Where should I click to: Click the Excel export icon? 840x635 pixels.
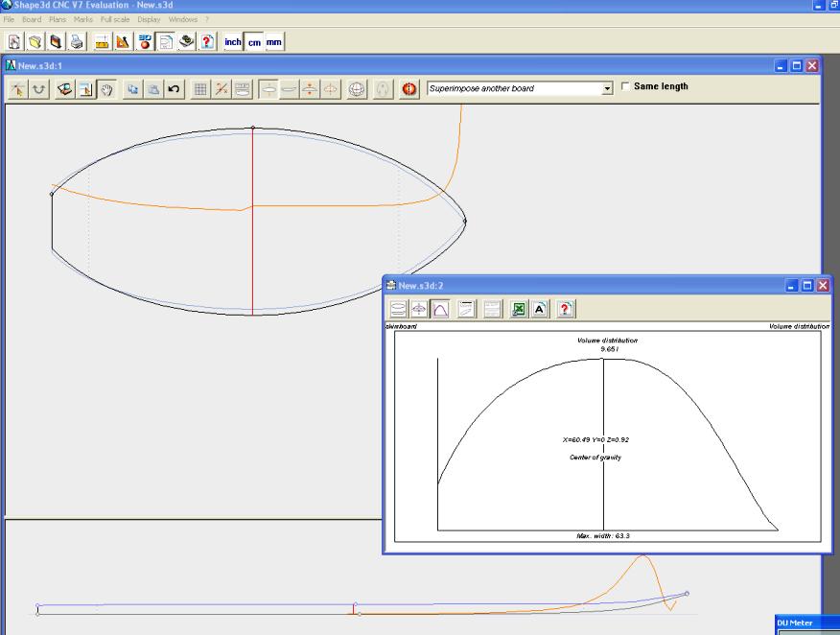click(518, 309)
